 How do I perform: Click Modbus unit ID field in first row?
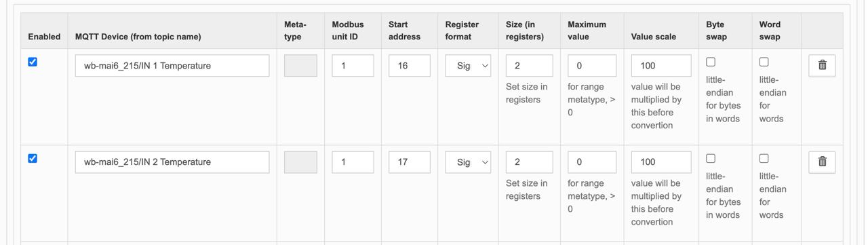point(353,66)
